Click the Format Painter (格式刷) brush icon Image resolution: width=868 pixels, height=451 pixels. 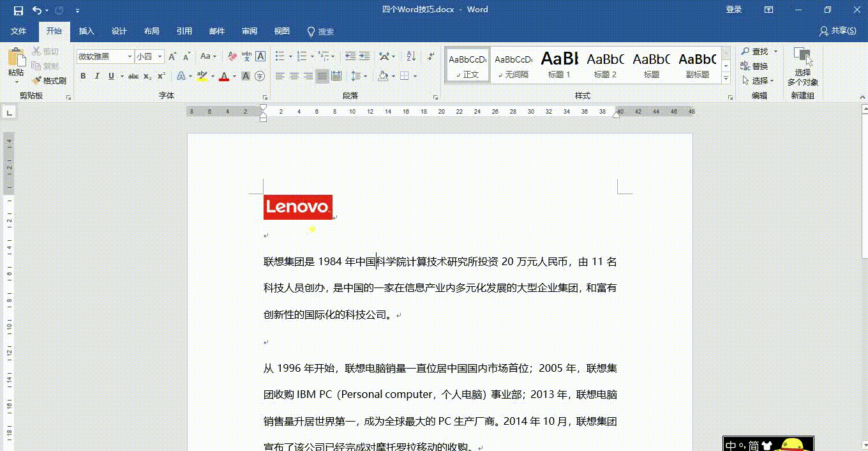37,81
